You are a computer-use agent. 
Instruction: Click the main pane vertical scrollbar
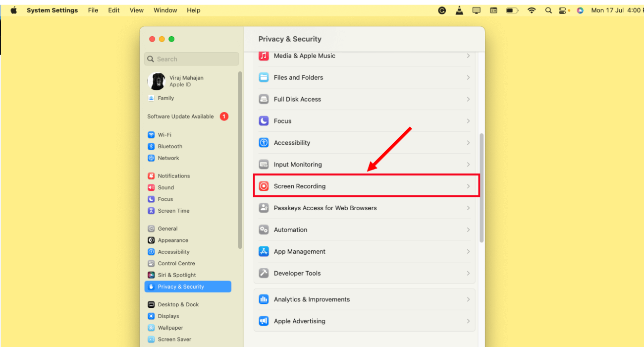click(x=482, y=188)
